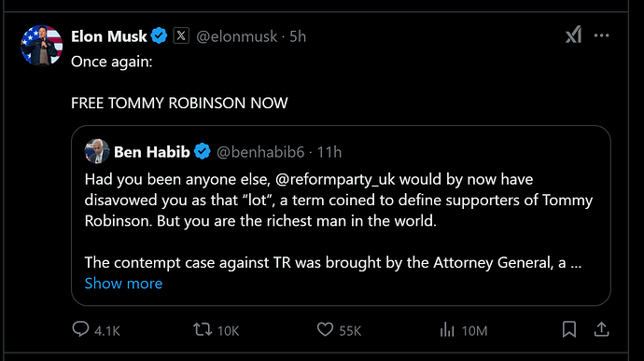This screenshot has height=361, width=644.
Task: Open view analytics bar chart icon
Action: coord(447,329)
